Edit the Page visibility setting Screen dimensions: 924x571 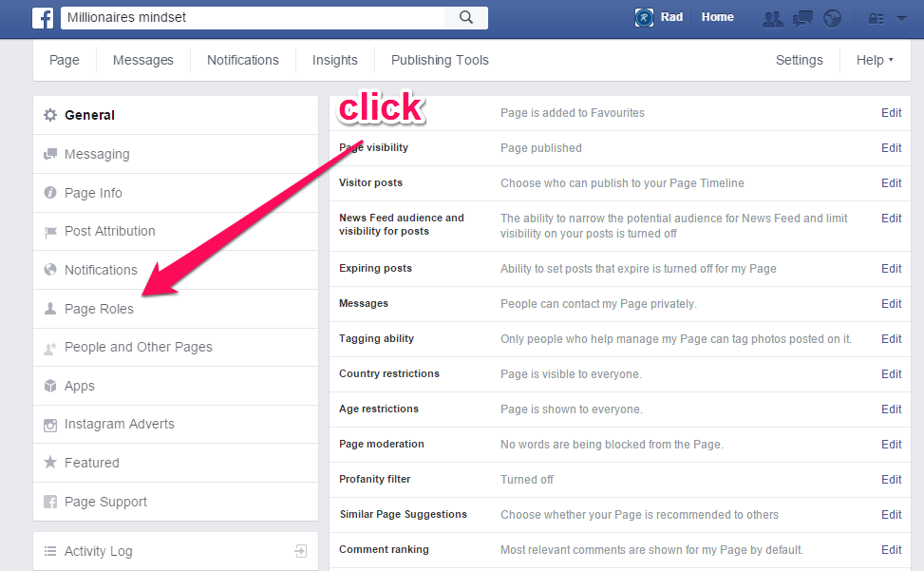pyautogui.click(x=891, y=147)
